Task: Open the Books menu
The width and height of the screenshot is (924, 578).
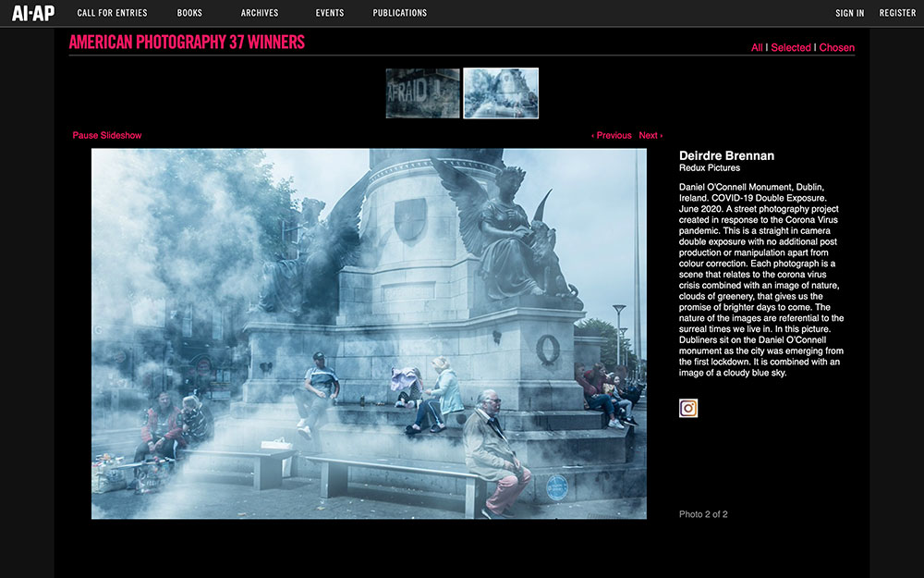Action: click(x=189, y=13)
